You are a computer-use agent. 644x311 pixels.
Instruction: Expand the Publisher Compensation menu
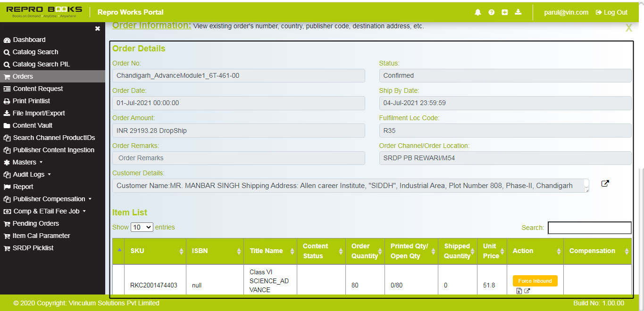(x=49, y=199)
